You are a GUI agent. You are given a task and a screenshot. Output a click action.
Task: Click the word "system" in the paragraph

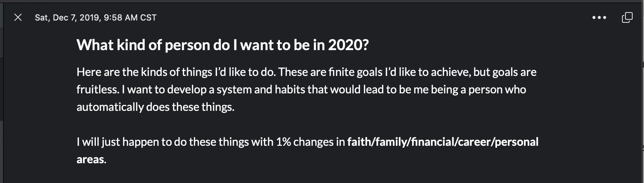[232, 90]
